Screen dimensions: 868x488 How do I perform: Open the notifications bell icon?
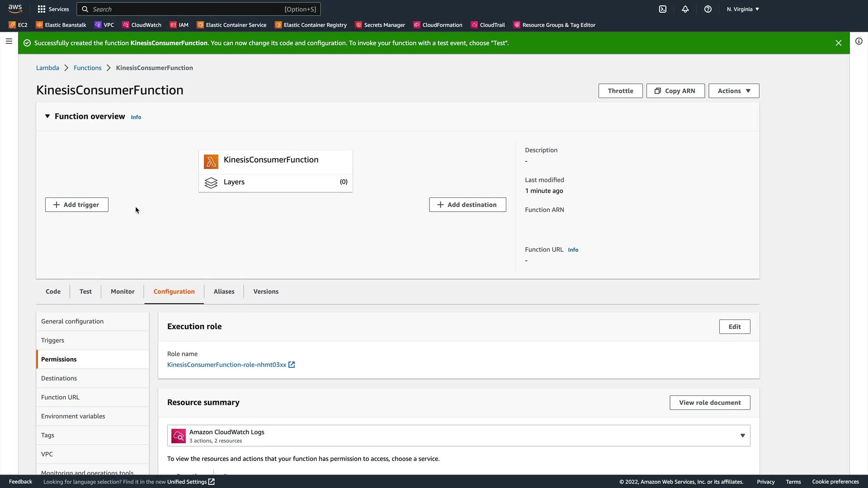tap(685, 9)
